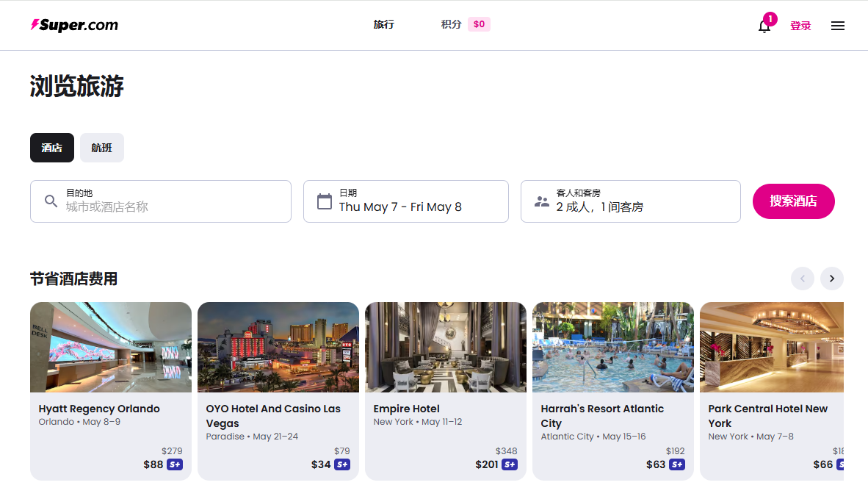Select the 酒店 hotels tab
Screen dimensions: 868x499
click(52, 148)
